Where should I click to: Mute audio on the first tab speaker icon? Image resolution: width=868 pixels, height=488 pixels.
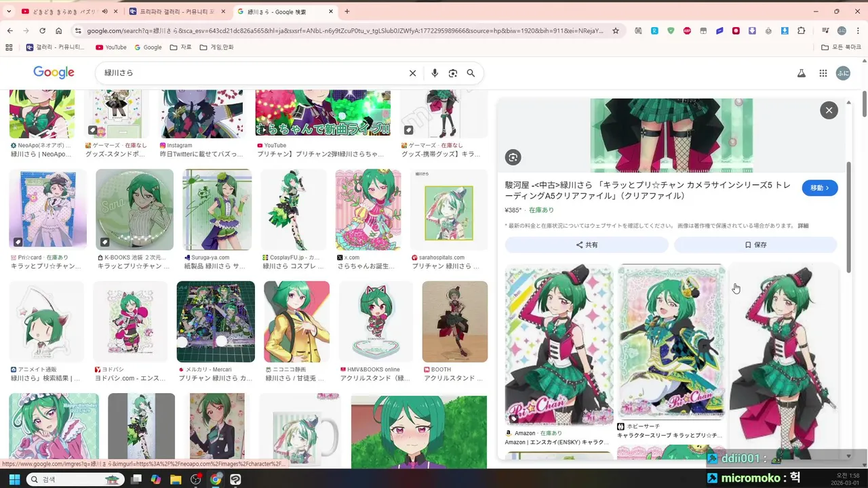coord(104,12)
